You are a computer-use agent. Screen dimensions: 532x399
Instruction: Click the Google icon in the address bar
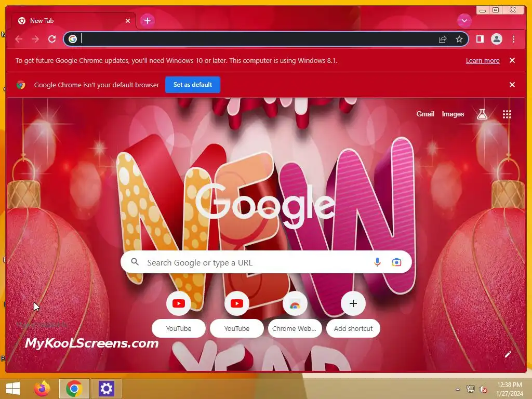coord(73,39)
